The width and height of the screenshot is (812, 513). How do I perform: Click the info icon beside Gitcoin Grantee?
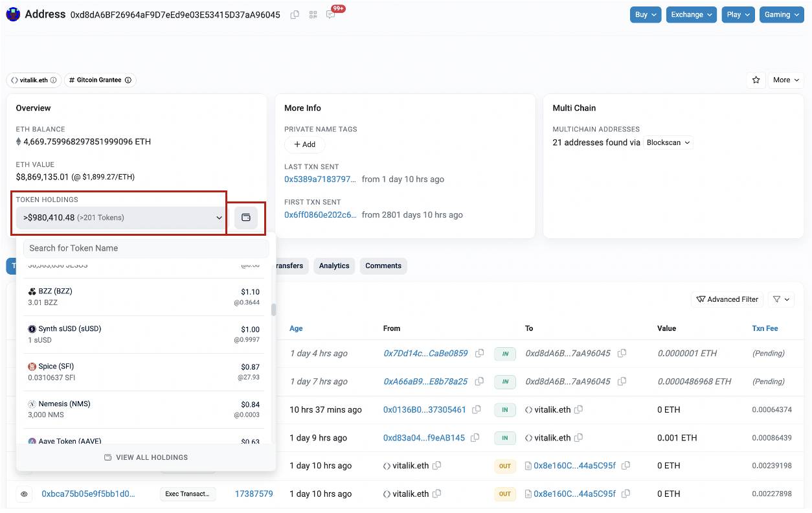[128, 80]
